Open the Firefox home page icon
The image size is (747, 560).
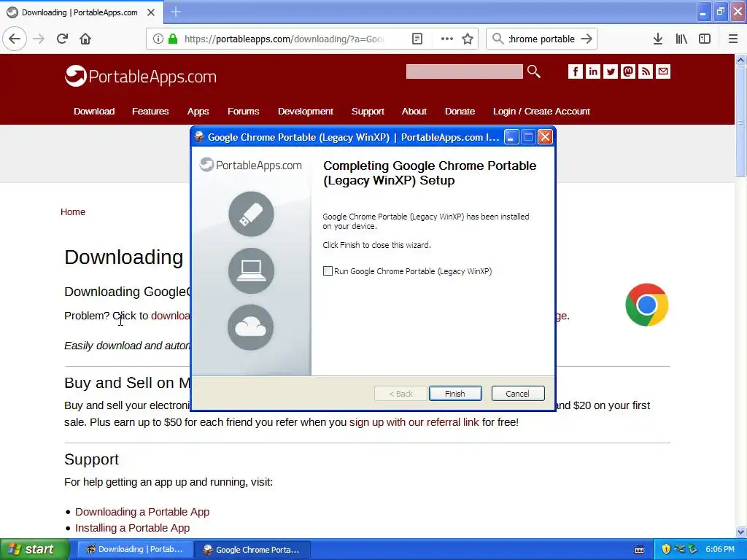(85, 39)
